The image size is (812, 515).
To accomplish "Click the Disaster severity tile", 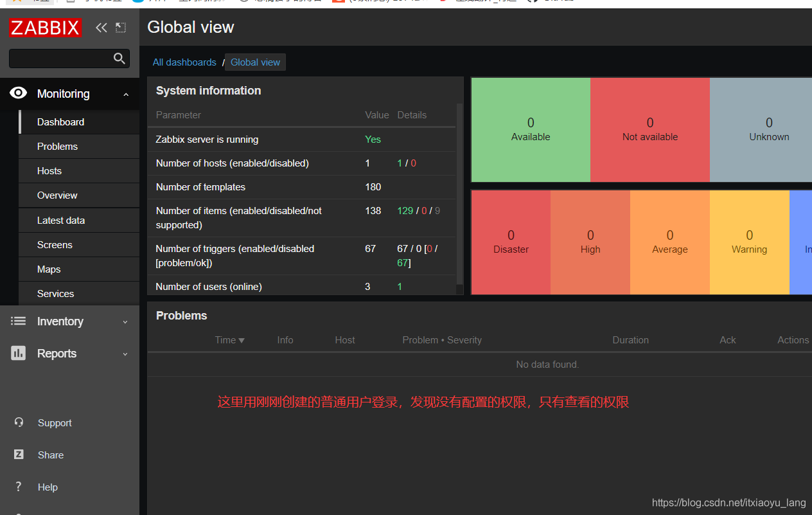I will (x=511, y=242).
